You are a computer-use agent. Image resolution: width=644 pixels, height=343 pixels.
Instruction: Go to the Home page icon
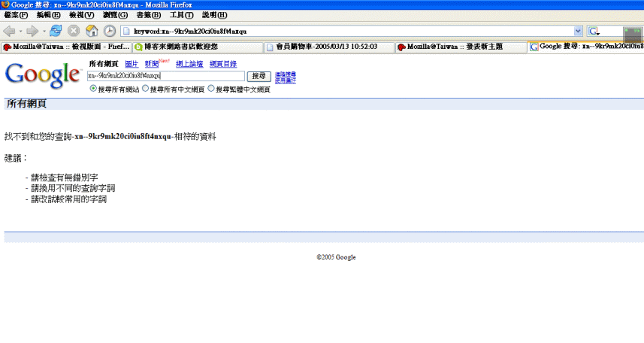(92, 31)
